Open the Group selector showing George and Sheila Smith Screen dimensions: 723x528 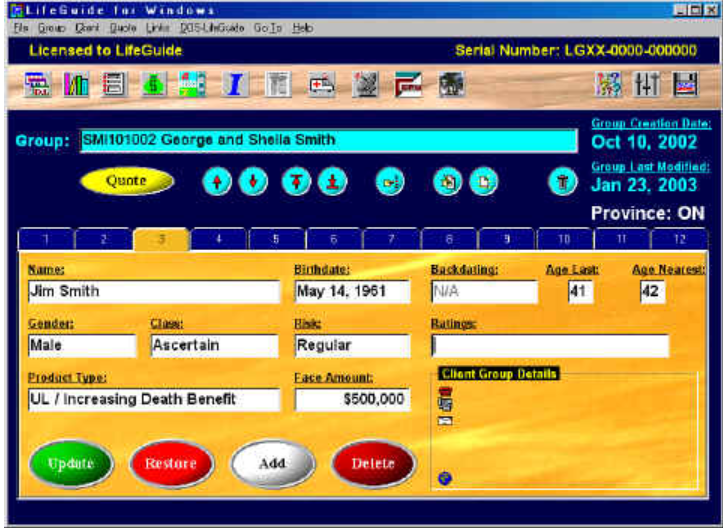tap(328, 140)
